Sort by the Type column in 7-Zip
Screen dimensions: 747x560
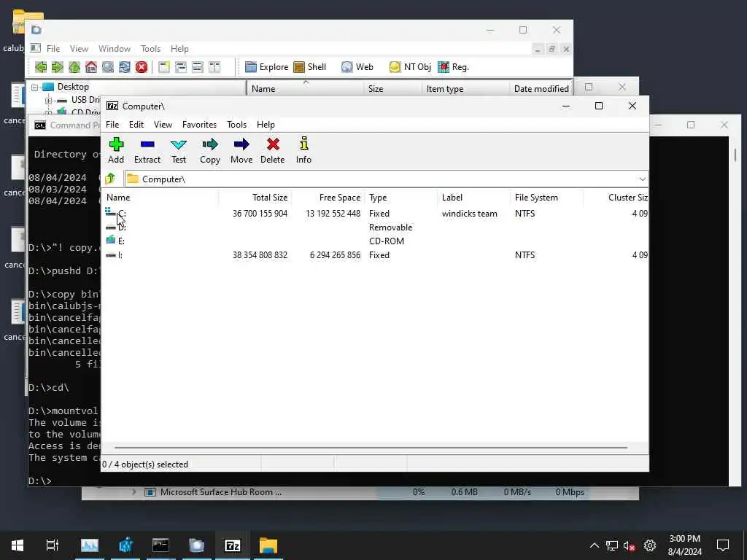coord(401,197)
